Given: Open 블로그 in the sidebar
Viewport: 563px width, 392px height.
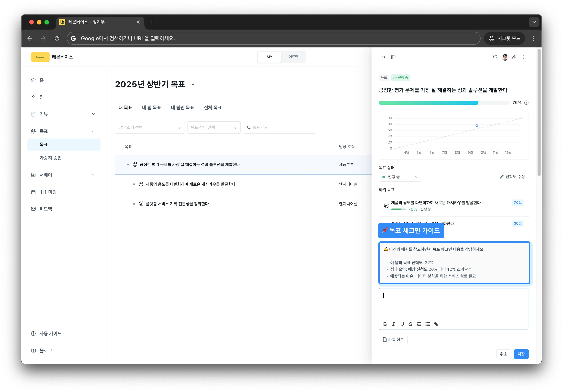Looking at the screenshot, I should pyautogui.click(x=64, y=351).
